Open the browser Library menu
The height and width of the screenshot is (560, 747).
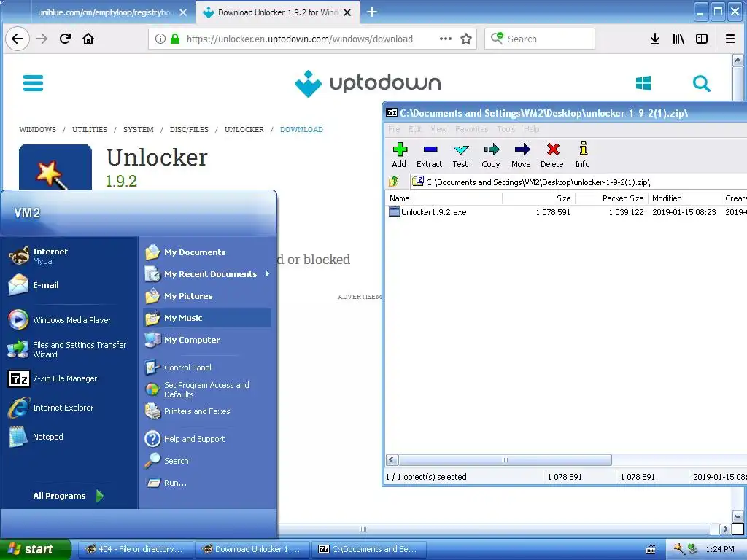pyautogui.click(x=678, y=39)
